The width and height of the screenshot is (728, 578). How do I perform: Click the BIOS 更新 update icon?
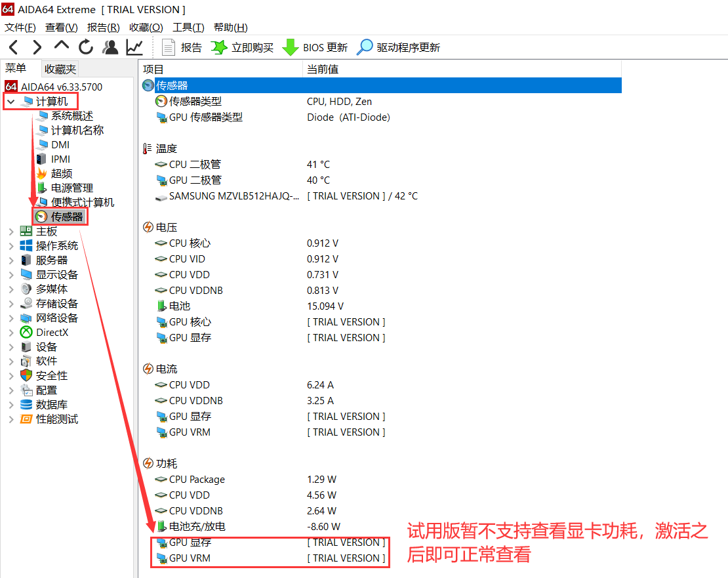[x=289, y=47]
